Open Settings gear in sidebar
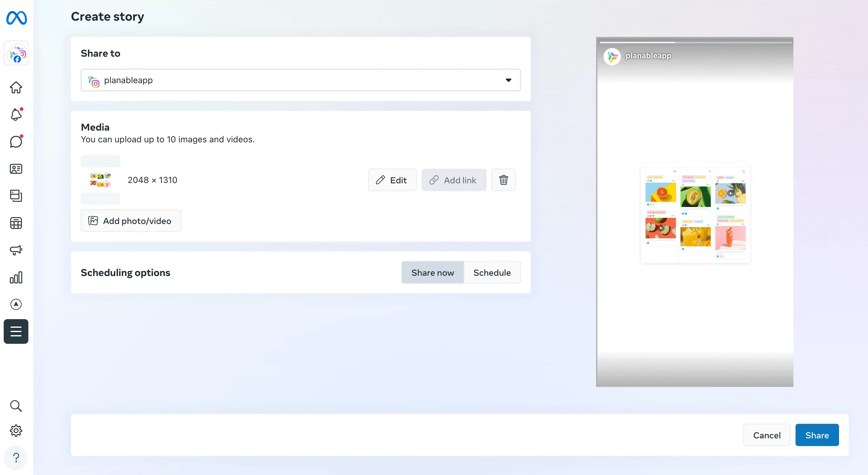This screenshot has width=868, height=475. pyautogui.click(x=16, y=431)
